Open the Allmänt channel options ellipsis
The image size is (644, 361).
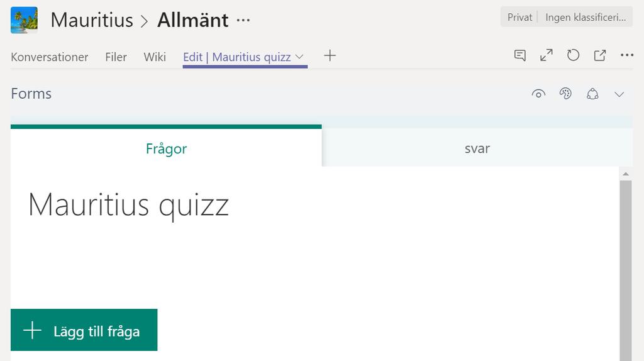pos(243,20)
